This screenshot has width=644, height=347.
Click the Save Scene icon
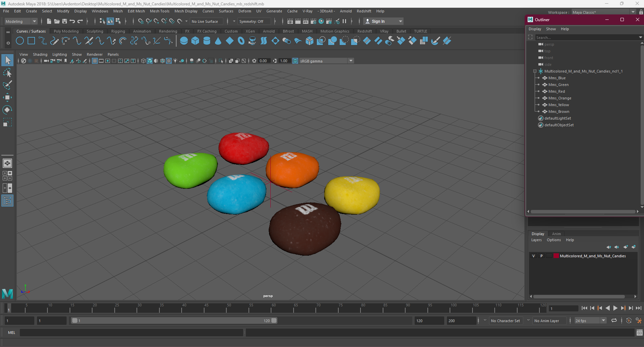(x=65, y=21)
